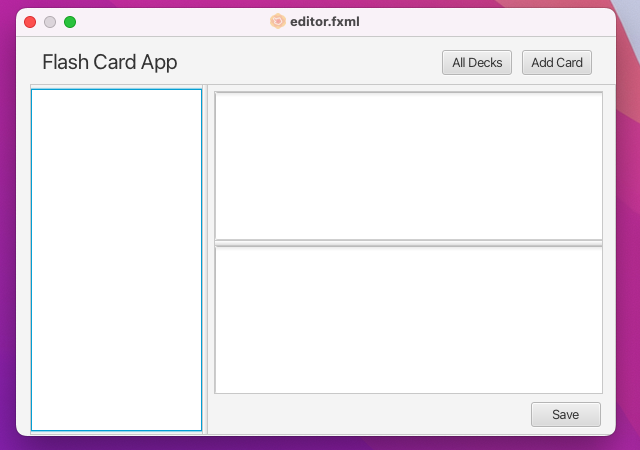Click the Add Card button

557,62
